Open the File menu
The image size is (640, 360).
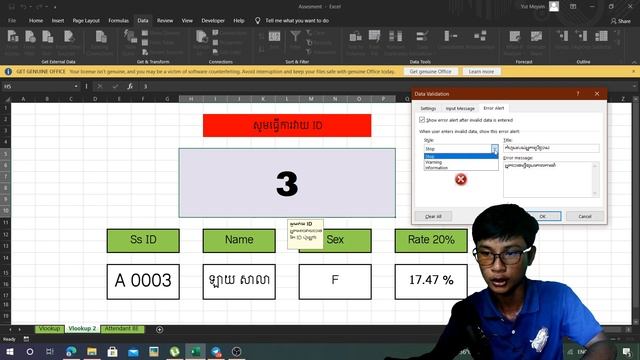click(x=12, y=20)
